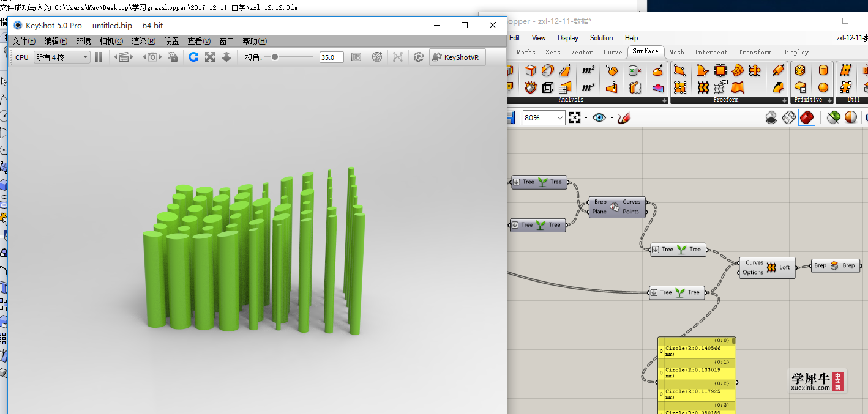Click the KeyShot down-arrow import icon
The image size is (868, 414).
pos(226,57)
